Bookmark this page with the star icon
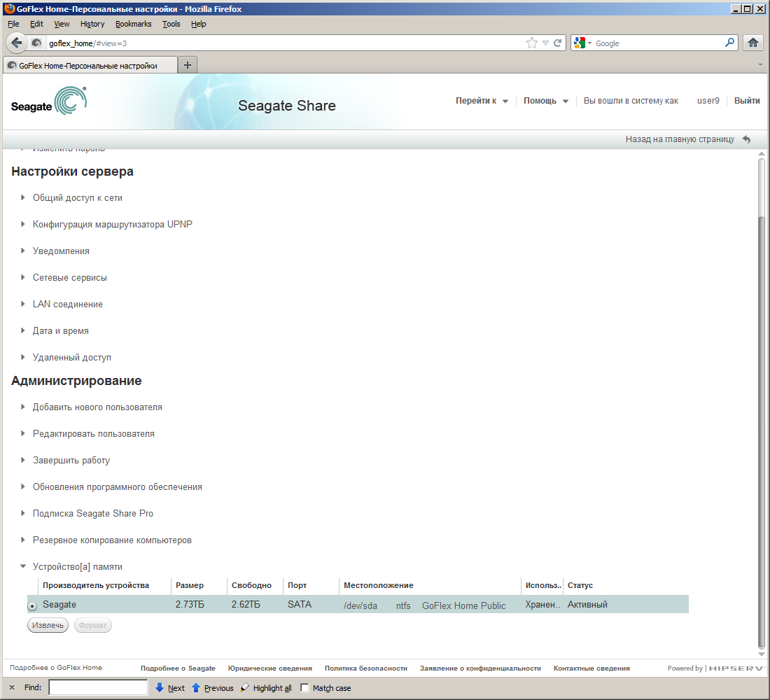The height and width of the screenshot is (700, 770). pyautogui.click(x=532, y=43)
